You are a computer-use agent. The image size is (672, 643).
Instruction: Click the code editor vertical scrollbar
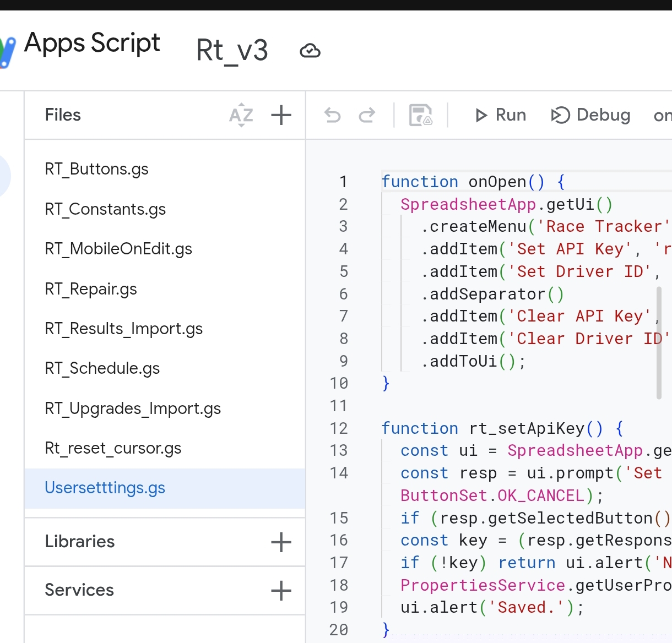659,341
